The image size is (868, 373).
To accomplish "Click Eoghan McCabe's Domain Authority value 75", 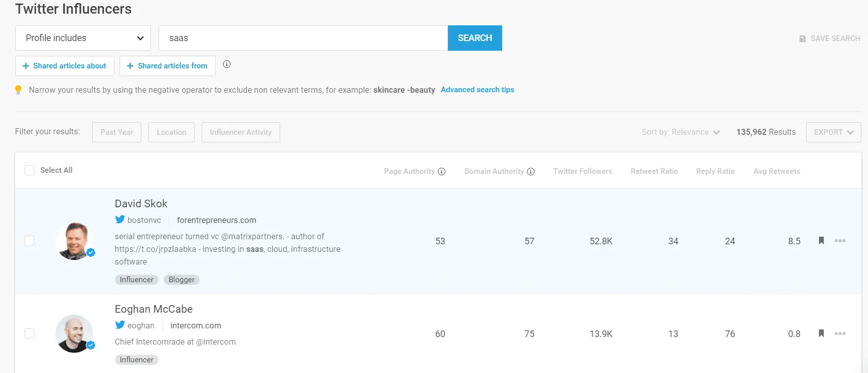I will point(529,334).
